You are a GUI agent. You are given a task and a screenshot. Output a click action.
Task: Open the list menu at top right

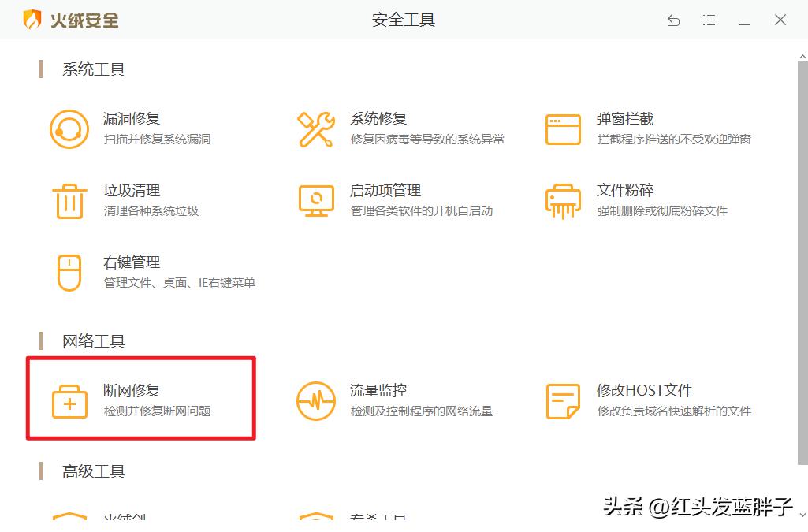coord(709,20)
